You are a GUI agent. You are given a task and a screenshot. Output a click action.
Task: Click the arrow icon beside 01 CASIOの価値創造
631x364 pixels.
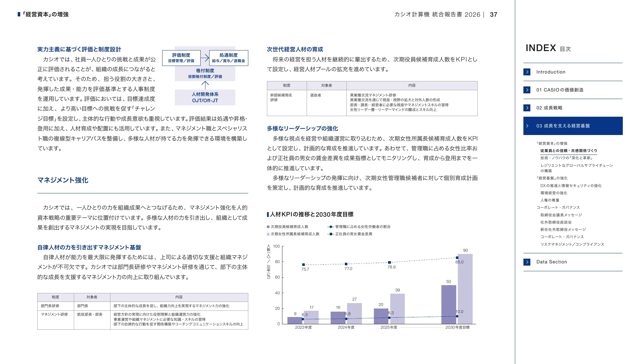pos(527,90)
